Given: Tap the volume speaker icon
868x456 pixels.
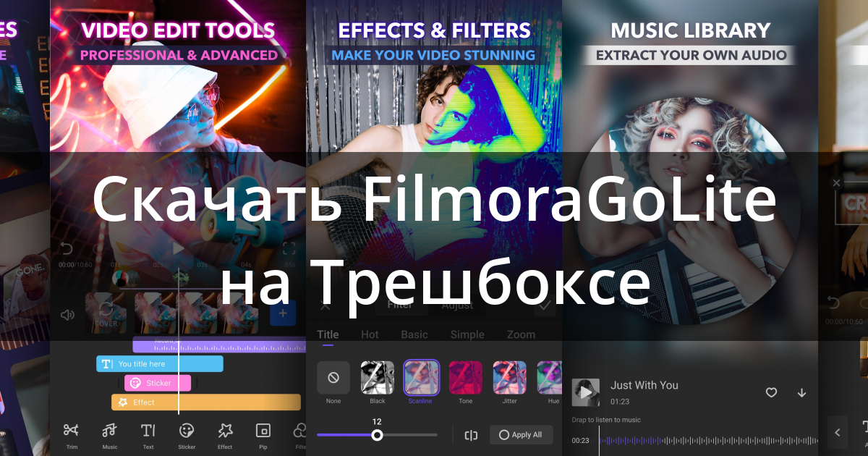Looking at the screenshot, I should pyautogui.click(x=67, y=315).
